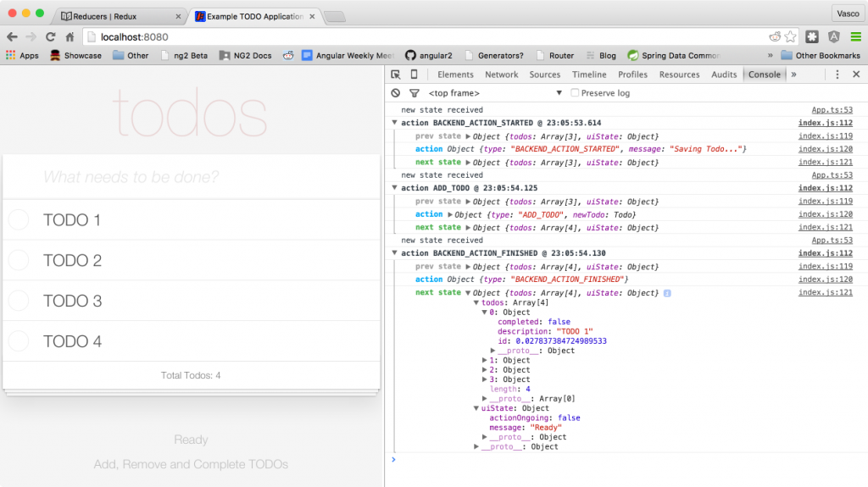Bookmark page with star icon

coord(791,37)
